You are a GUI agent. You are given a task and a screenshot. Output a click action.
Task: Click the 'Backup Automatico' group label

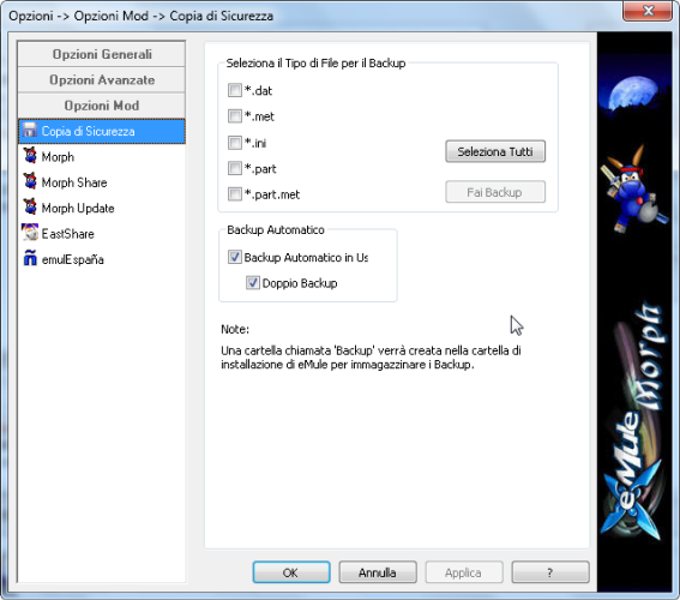276,230
